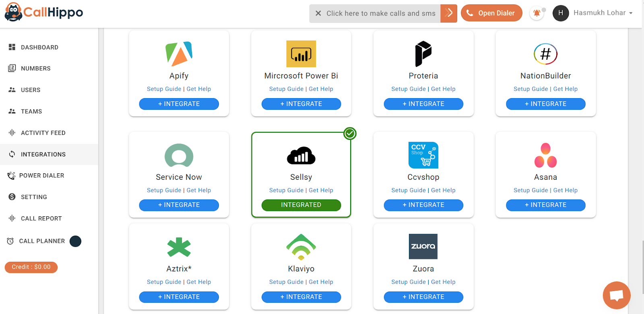This screenshot has width=644, height=314.
Task: Click the orange arrow beside calls banner
Action: click(x=449, y=13)
